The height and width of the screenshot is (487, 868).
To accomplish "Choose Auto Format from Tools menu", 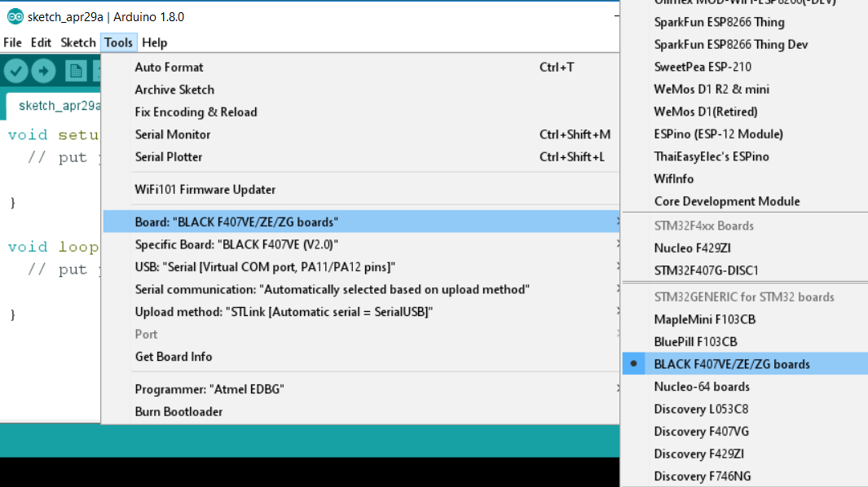I will tap(361, 67).
